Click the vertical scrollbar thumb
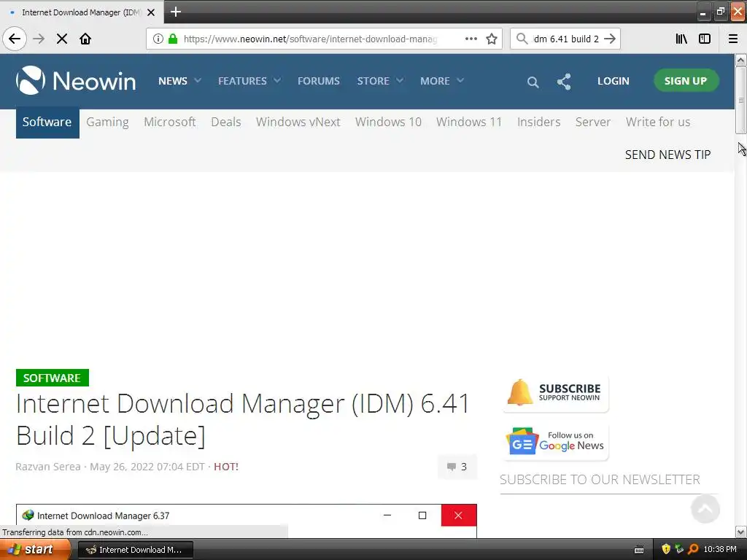 click(740, 100)
